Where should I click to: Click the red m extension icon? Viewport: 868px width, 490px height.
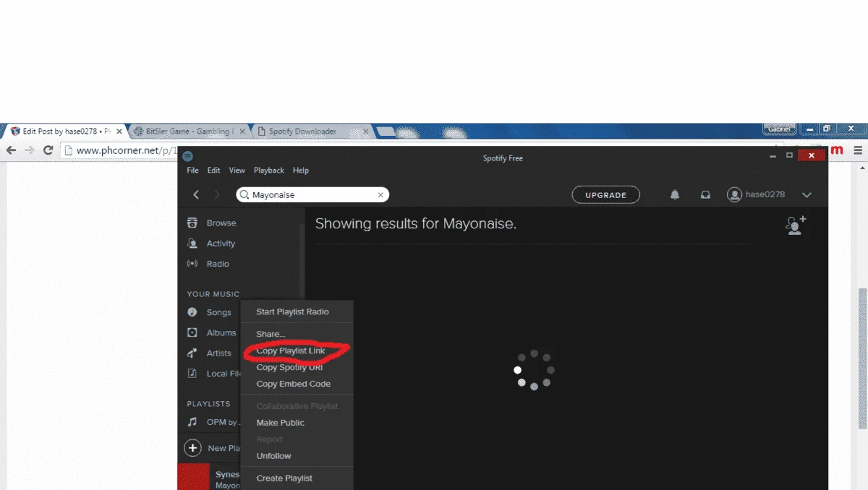click(x=837, y=150)
